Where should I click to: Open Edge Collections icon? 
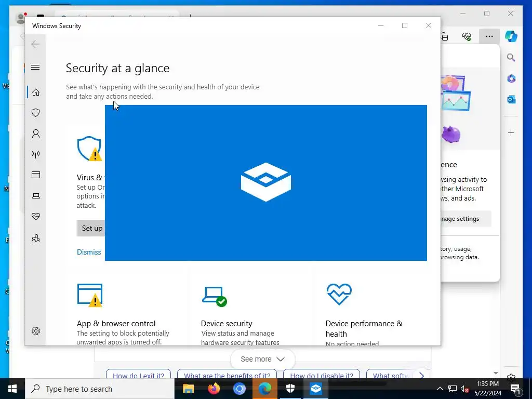point(444,36)
